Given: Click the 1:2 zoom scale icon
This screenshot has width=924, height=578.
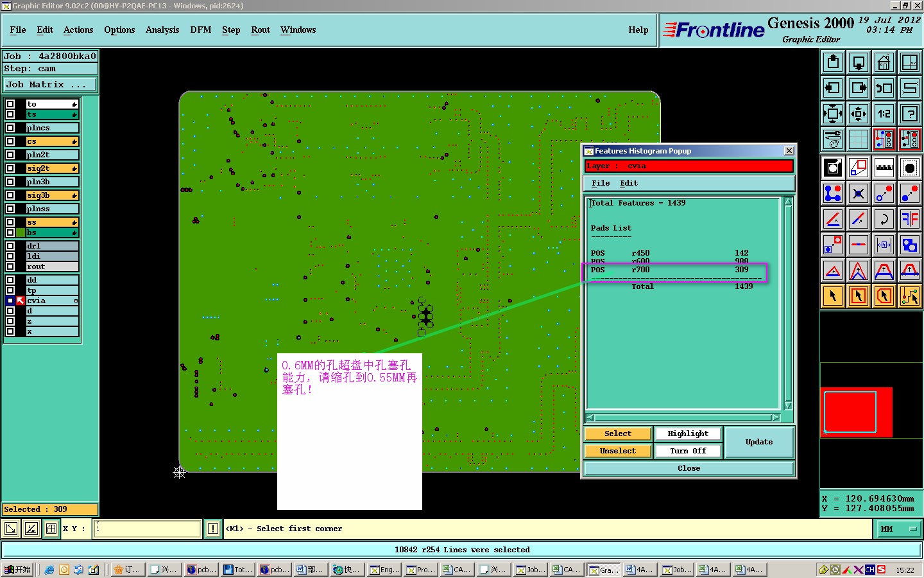Looking at the screenshot, I should tap(884, 114).
